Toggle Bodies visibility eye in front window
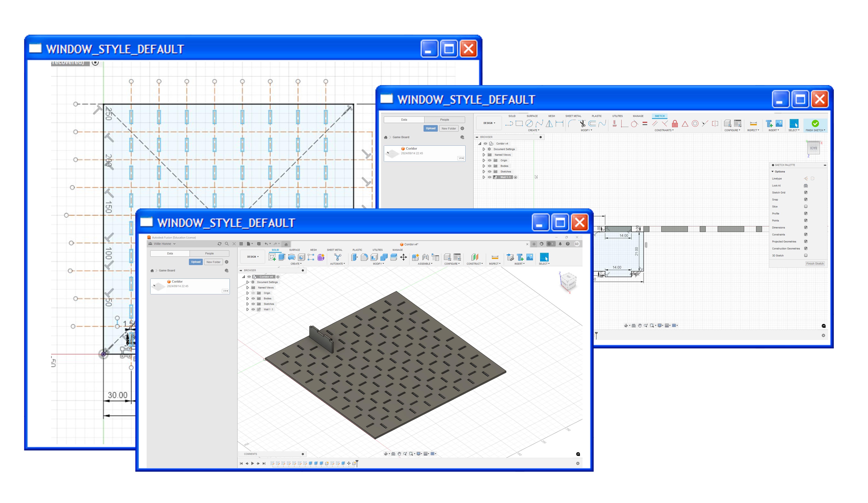This screenshot has height=503, width=868. click(x=253, y=298)
